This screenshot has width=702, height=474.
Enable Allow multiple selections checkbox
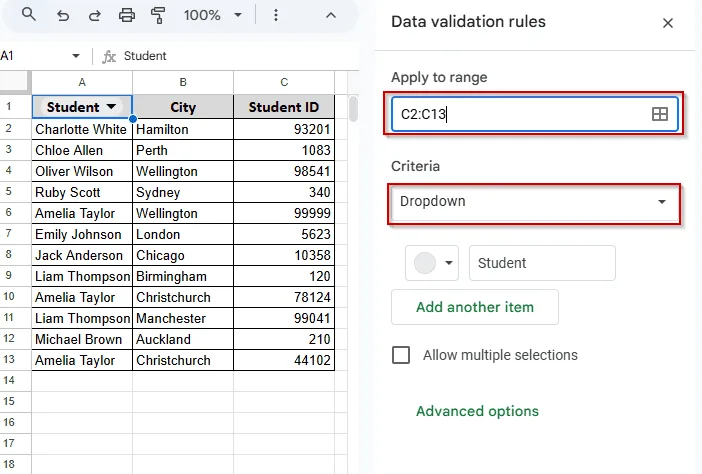click(x=401, y=355)
